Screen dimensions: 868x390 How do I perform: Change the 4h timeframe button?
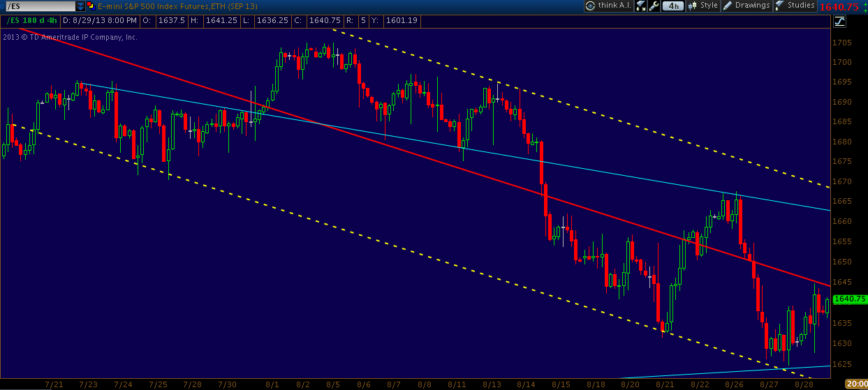[x=673, y=6]
